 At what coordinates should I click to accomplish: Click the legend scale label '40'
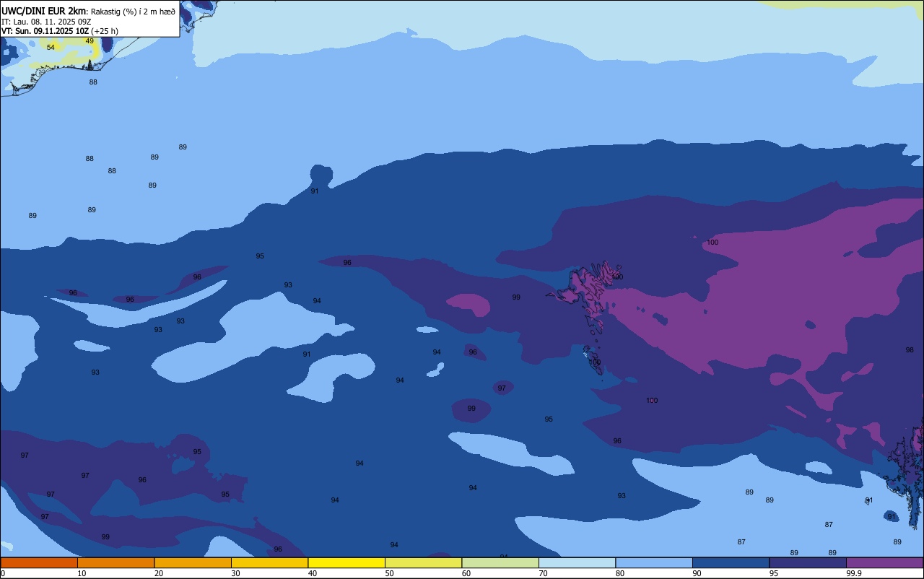[313, 573]
